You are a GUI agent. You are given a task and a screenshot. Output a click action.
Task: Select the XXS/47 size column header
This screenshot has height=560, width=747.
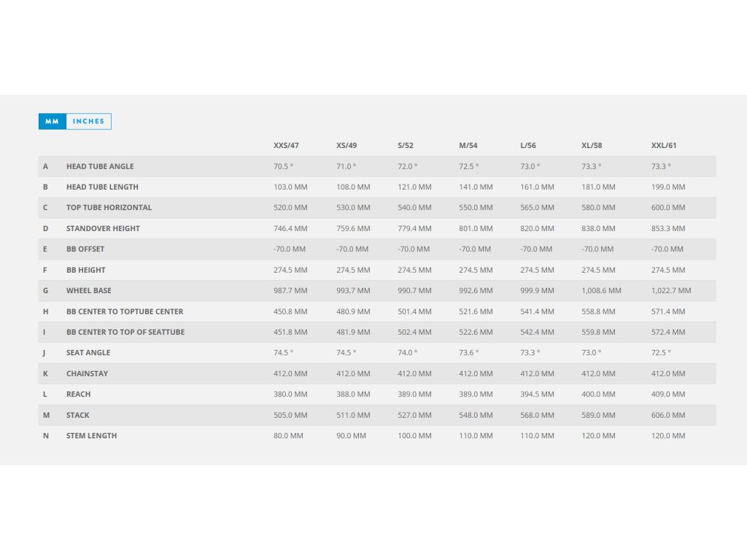tap(286, 145)
